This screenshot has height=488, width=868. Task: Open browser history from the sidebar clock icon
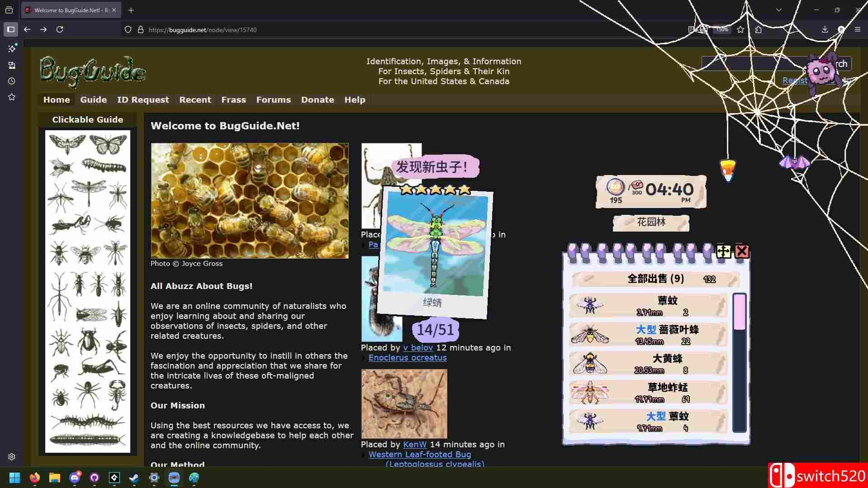click(12, 81)
